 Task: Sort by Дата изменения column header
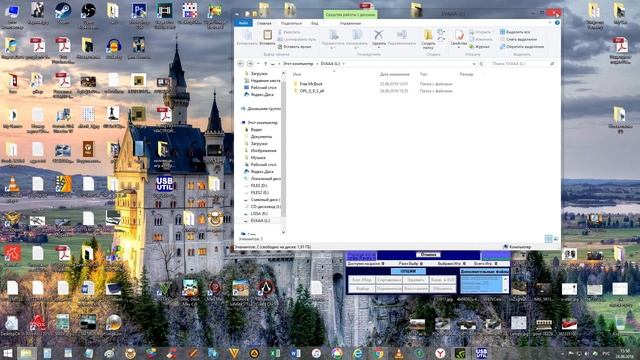pyautogui.click(x=394, y=74)
